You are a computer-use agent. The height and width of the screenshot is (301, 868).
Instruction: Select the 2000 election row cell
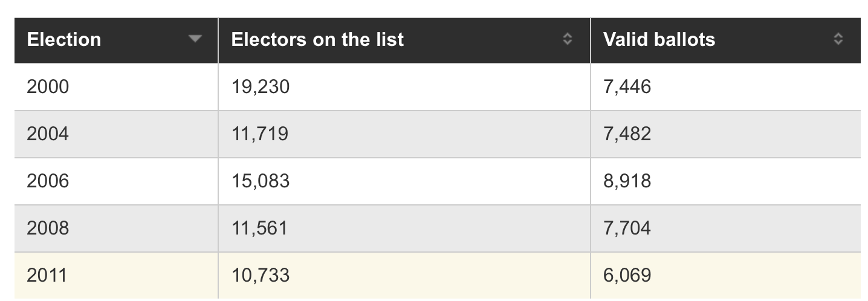click(48, 87)
